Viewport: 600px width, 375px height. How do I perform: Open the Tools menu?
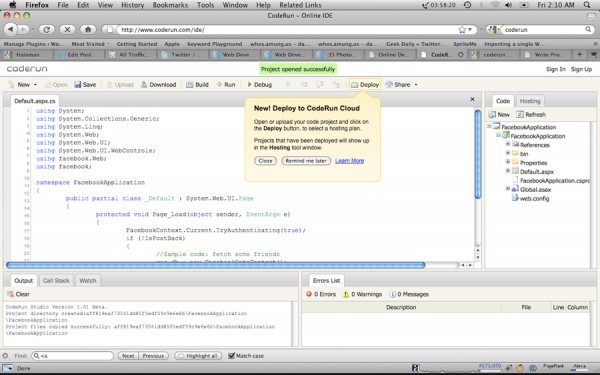click(x=205, y=5)
